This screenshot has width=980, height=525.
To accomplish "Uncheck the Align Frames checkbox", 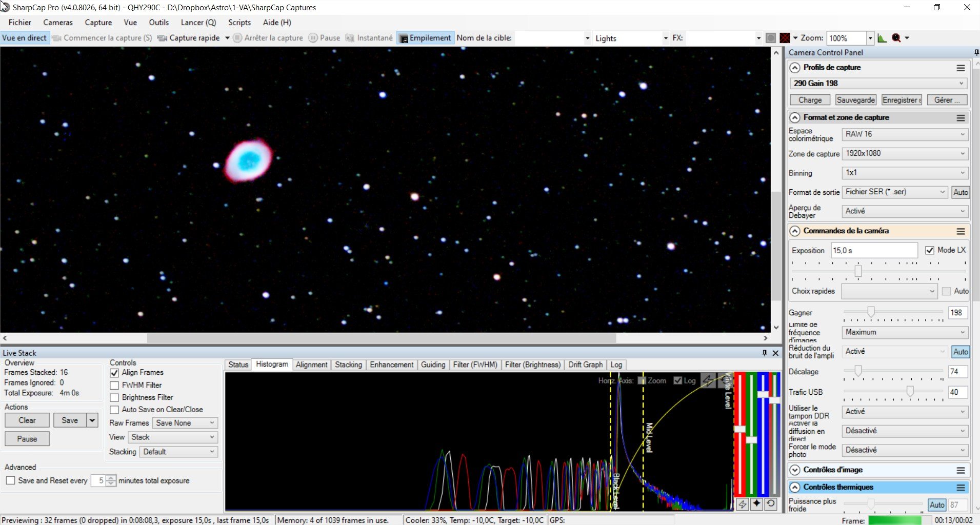I will coord(114,373).
